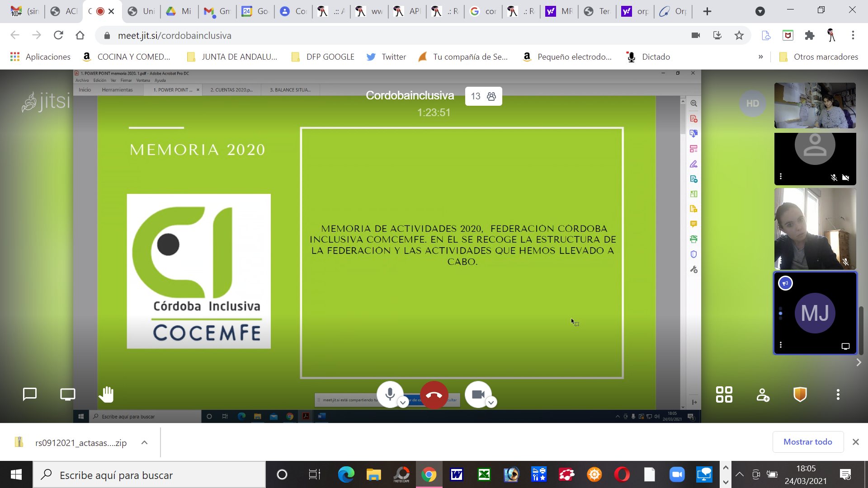Toggle tile view grid icon
Viewport: 868px width, 488px height.
tap(724, 394)
